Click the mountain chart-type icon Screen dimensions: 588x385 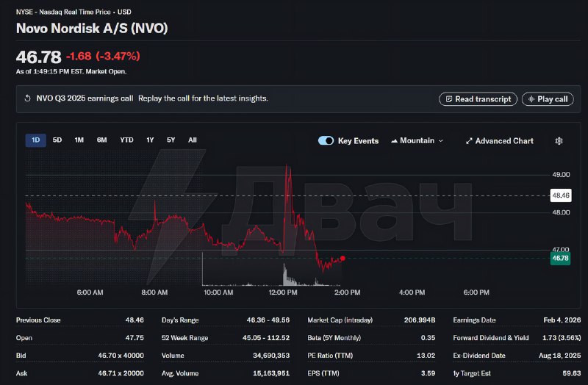click(x=395, y=140)
